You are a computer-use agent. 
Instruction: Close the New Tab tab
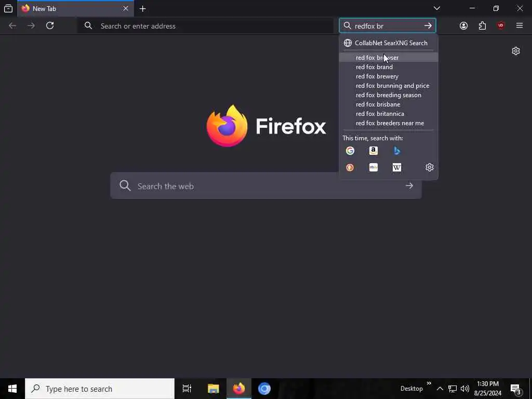click(x=126, y=8)
